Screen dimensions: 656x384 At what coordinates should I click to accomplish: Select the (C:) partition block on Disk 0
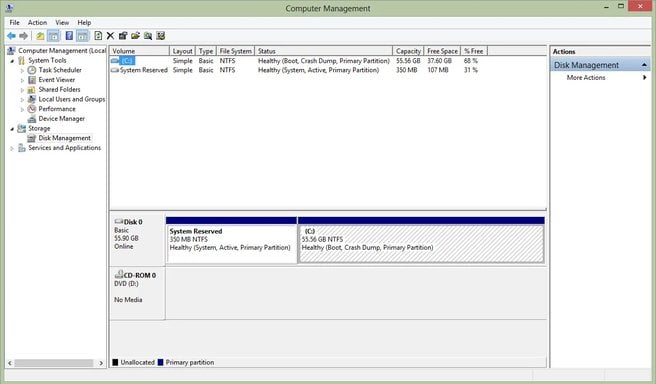(x=421, y=240)
